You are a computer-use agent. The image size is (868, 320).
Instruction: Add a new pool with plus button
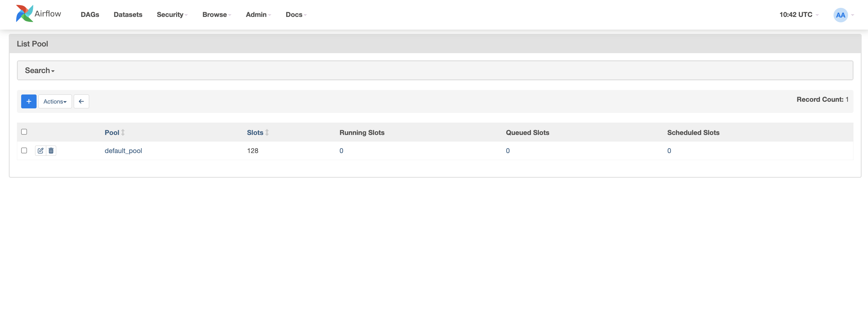point(29,101)
